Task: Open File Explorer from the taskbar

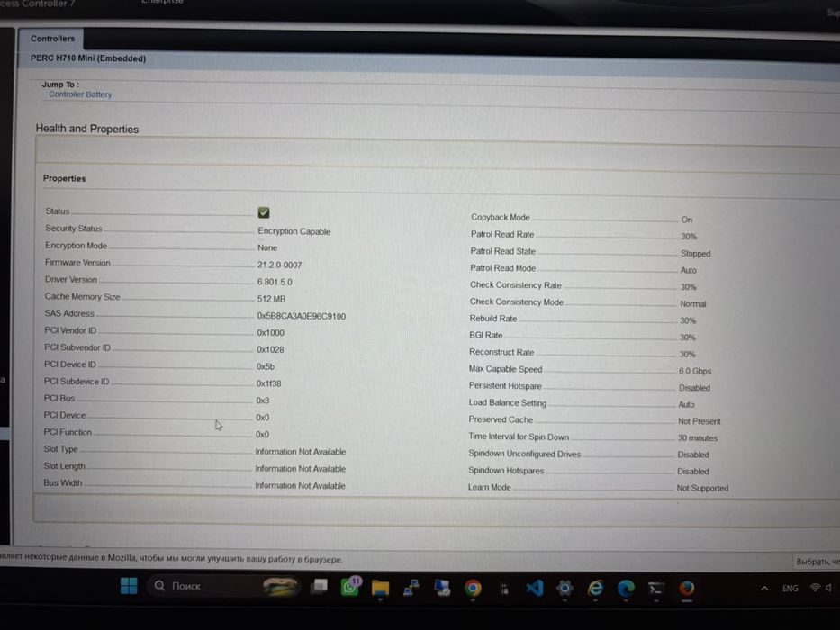Action: (380, 588)
